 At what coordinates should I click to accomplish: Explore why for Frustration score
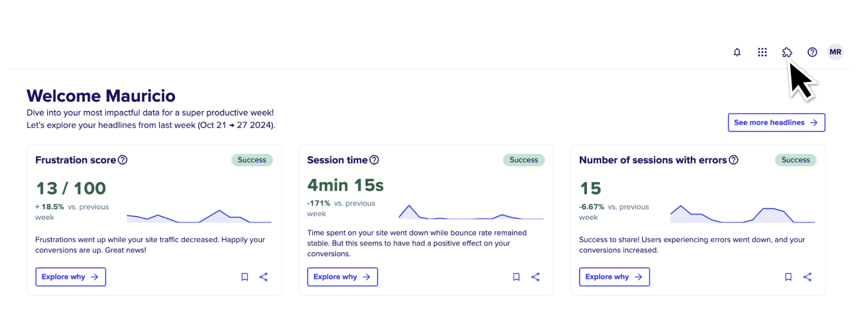point(71,277)
